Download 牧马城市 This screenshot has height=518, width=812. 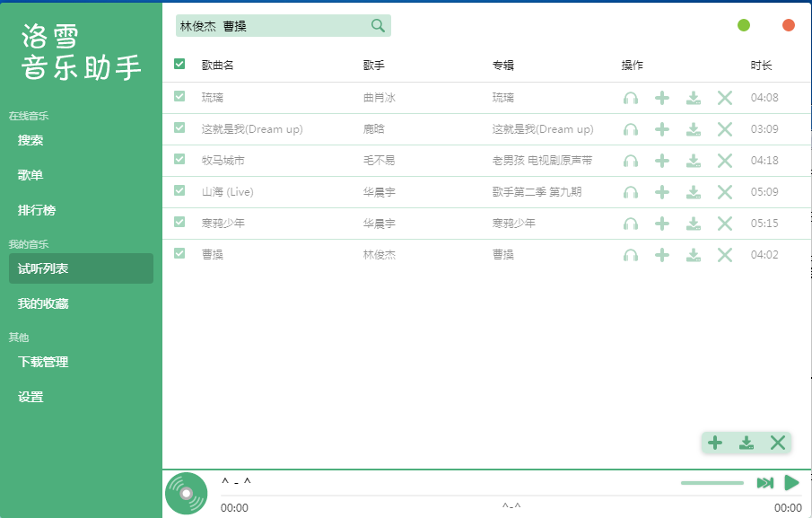pos(694,161)
